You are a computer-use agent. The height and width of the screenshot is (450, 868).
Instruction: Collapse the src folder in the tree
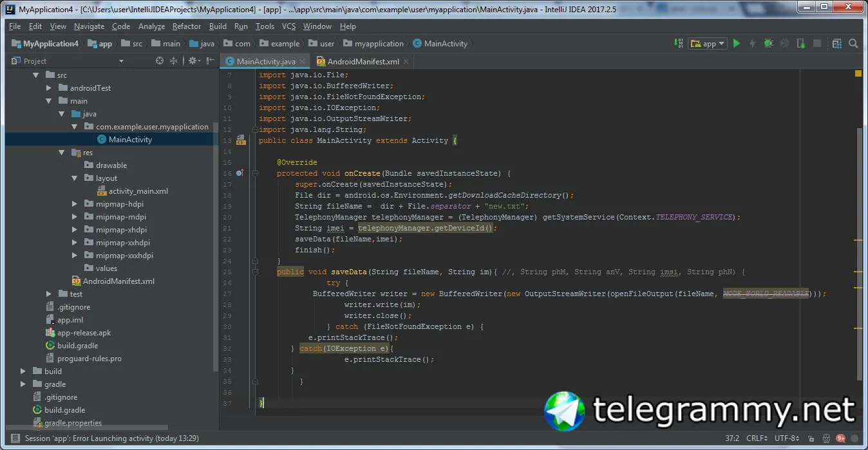[x=36, y=75]
